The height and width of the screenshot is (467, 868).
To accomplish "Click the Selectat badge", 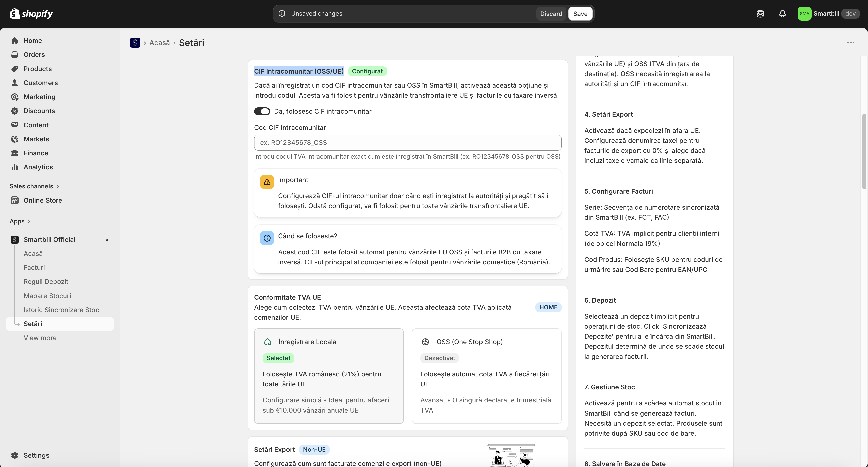I will [278, 358].
